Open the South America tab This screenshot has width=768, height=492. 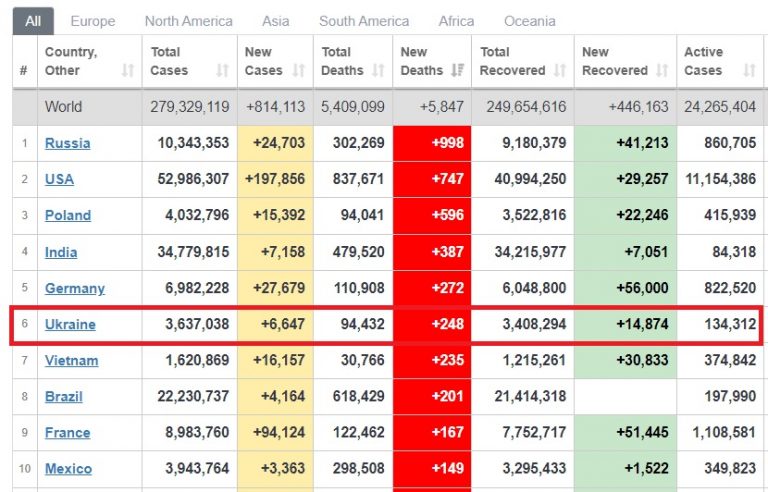[x=364, y=21]
